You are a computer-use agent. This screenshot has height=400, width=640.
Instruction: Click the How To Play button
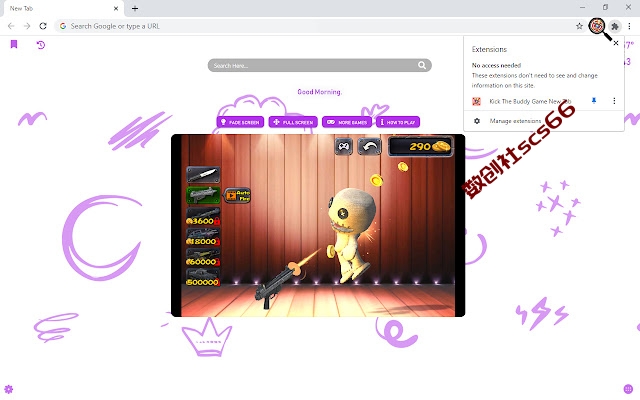(x=398, y=122)
